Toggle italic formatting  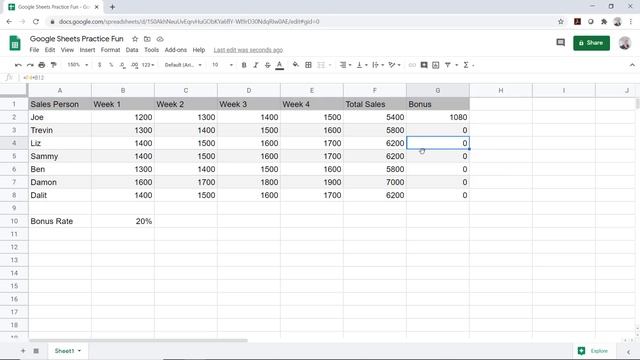[x=256, y=65]
